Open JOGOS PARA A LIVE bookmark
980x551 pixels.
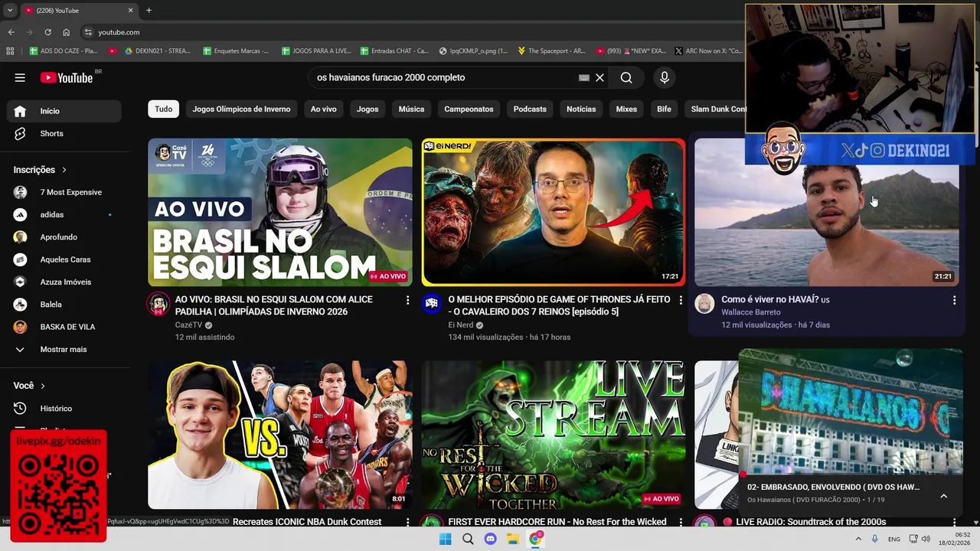(x=316, y=51)
